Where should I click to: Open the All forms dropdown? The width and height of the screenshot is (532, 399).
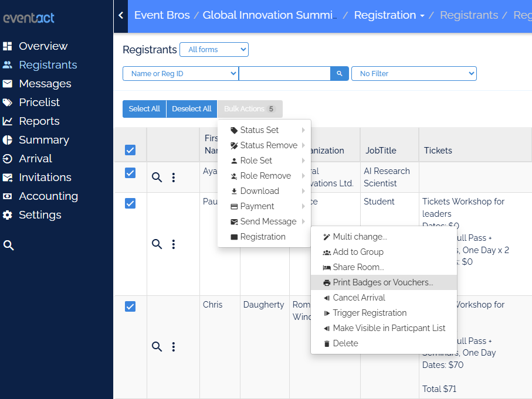(214, 50)
